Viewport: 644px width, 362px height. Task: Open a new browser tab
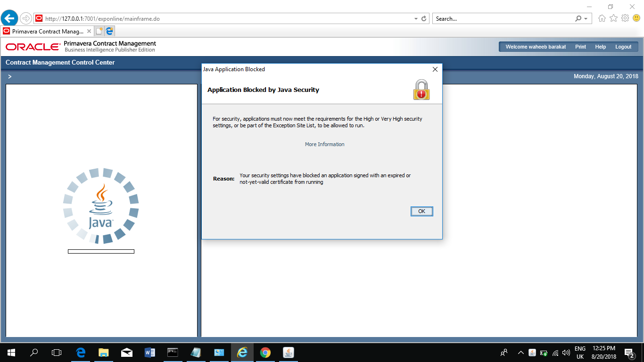click(x=99, y=32)
